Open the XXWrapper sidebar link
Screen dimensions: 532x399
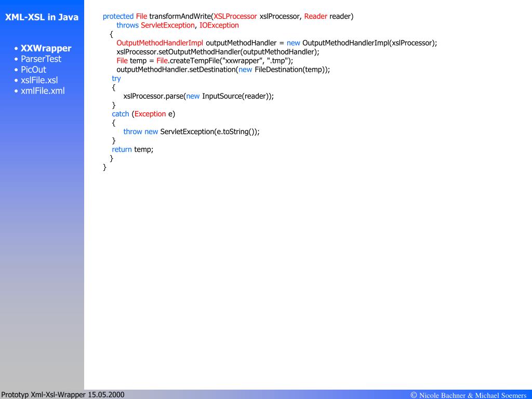point(46,48)
